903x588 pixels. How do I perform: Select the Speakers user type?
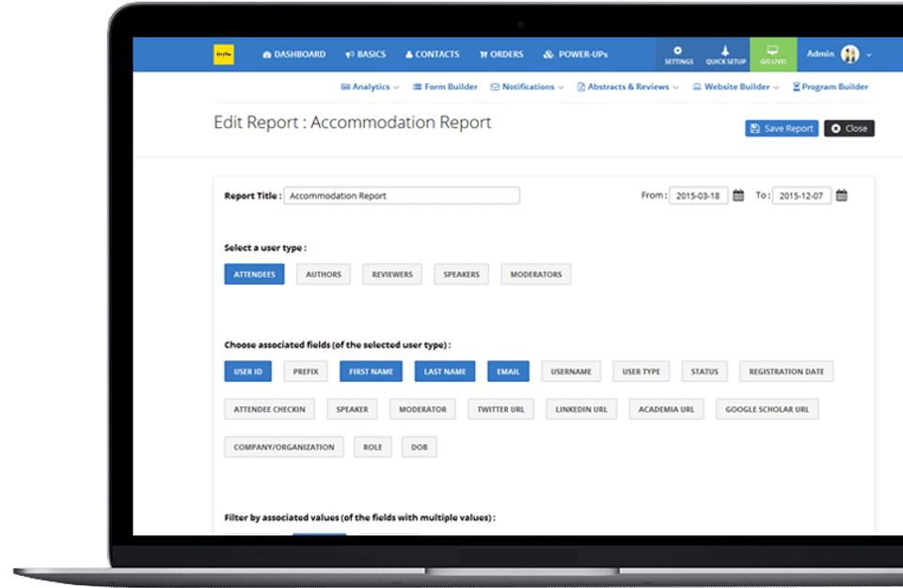coord(461,274)
